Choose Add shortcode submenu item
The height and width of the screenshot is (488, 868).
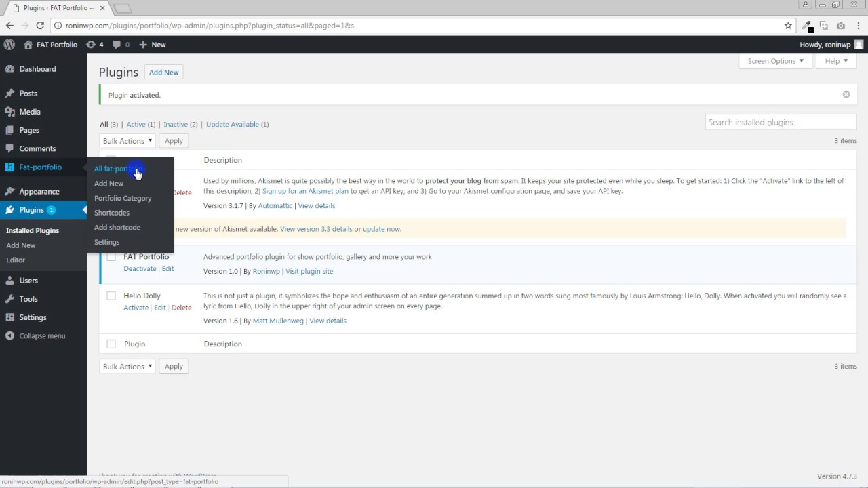(117, 228)
